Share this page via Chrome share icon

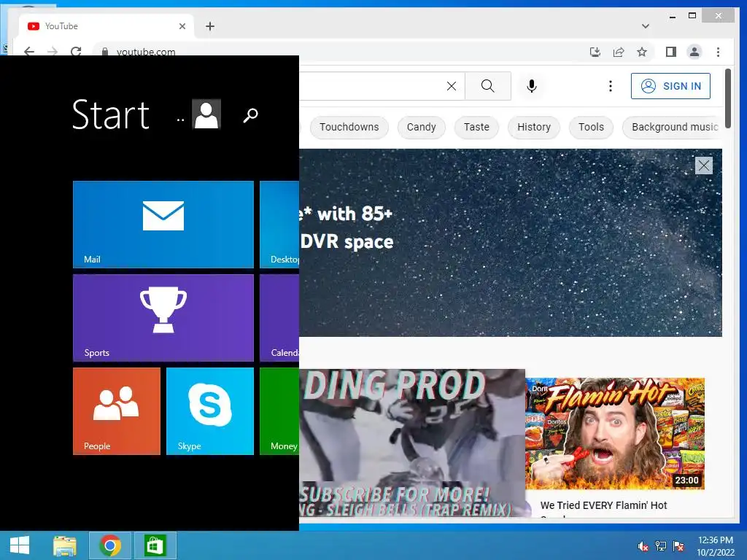619,52
